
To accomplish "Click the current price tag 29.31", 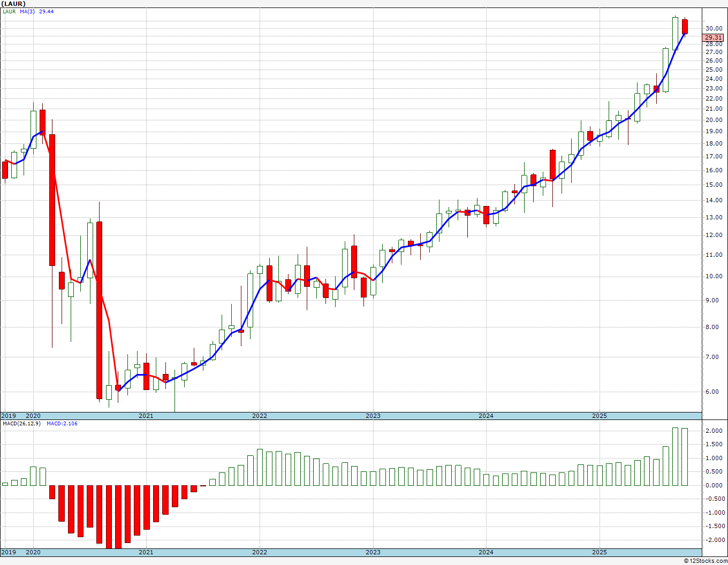I will click(714, 38).
